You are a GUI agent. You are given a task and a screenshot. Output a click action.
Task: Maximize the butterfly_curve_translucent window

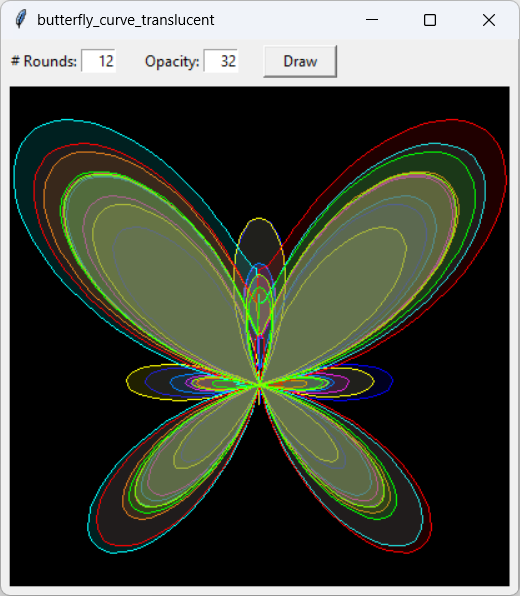point(430,20)
